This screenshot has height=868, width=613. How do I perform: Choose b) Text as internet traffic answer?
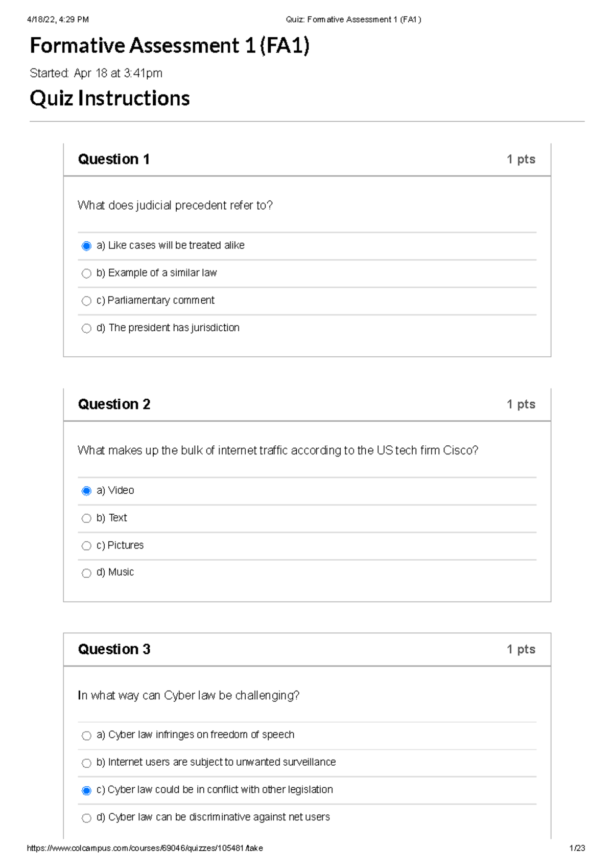[x=86, y=518]
